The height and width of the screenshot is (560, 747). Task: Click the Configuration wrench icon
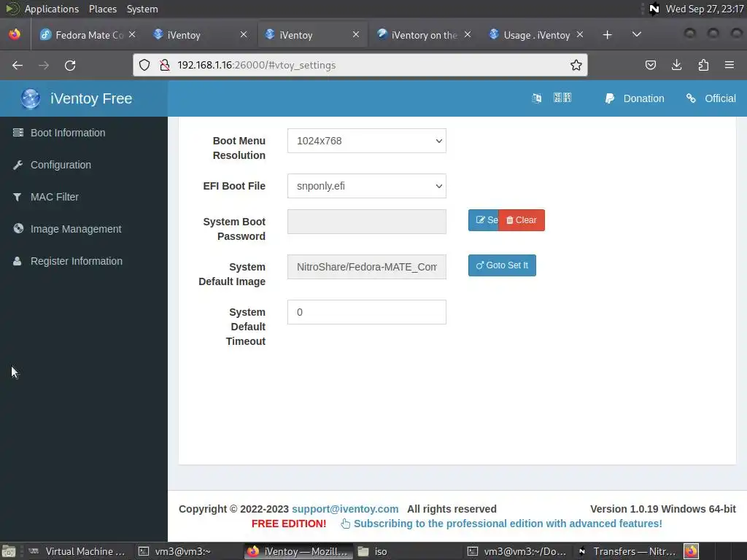18,165
